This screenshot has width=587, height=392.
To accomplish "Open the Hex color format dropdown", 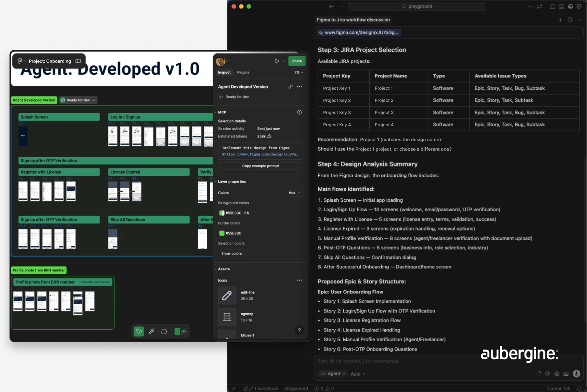I will (294, 193).
